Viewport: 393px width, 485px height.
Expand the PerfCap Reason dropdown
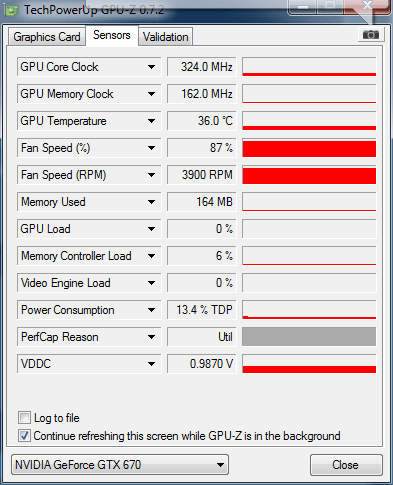point(151,337)
